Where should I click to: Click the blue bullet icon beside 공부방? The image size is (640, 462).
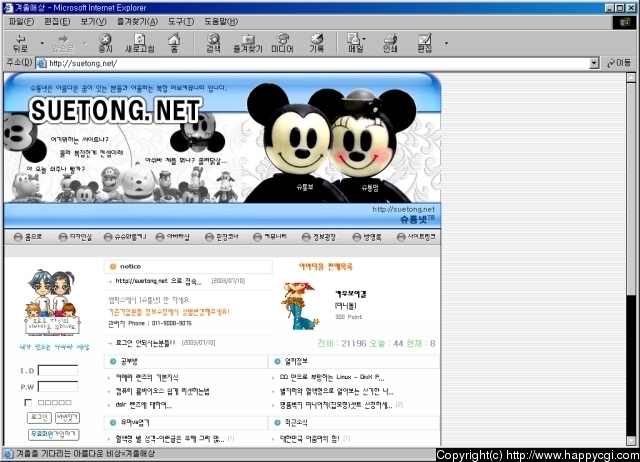[x=113, y=362]
